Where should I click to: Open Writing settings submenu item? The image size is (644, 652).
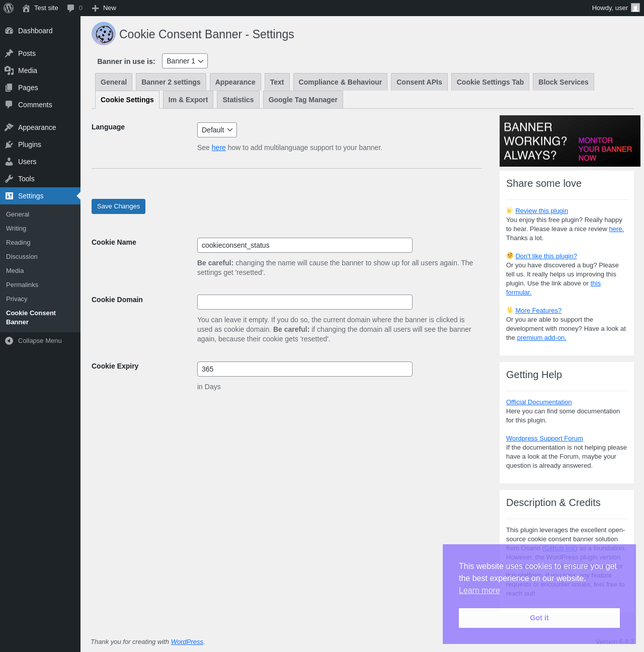point(16,229)
